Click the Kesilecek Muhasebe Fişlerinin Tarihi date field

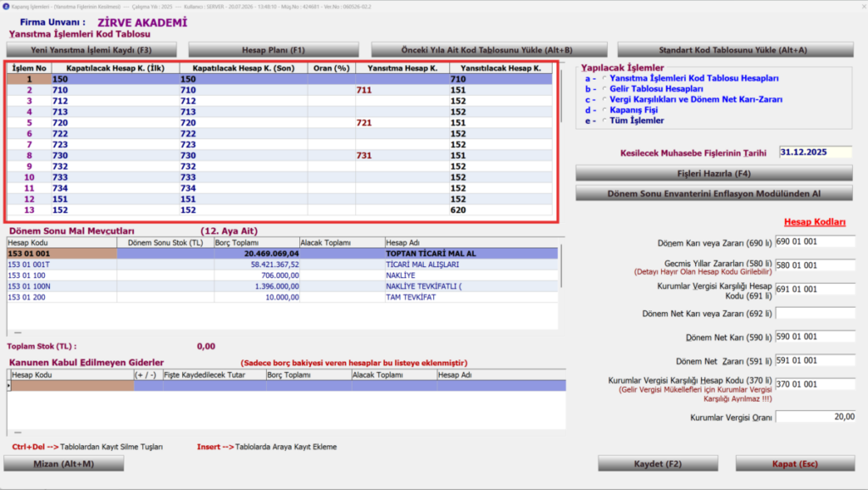(x=815, y=153)
